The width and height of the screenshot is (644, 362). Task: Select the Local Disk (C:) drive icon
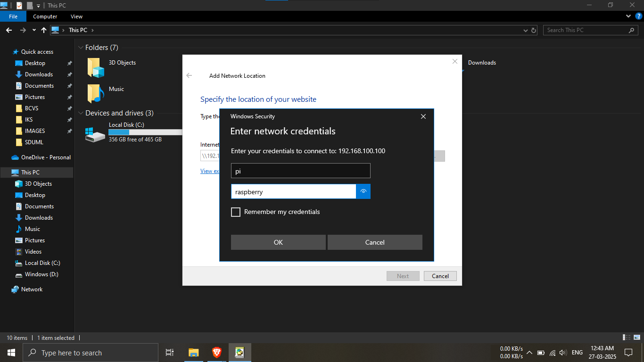coord(95,134)
